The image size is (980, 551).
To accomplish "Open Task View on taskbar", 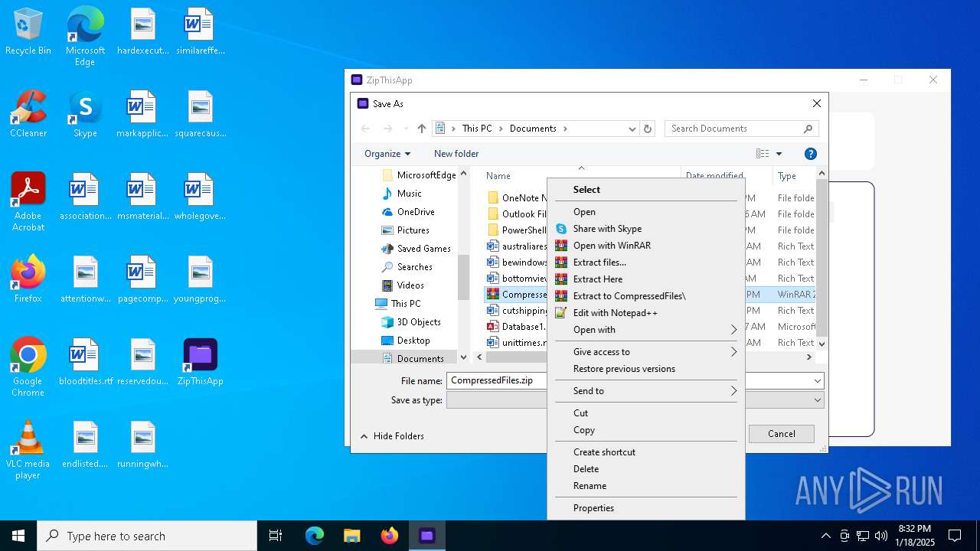I will (276, 536).
